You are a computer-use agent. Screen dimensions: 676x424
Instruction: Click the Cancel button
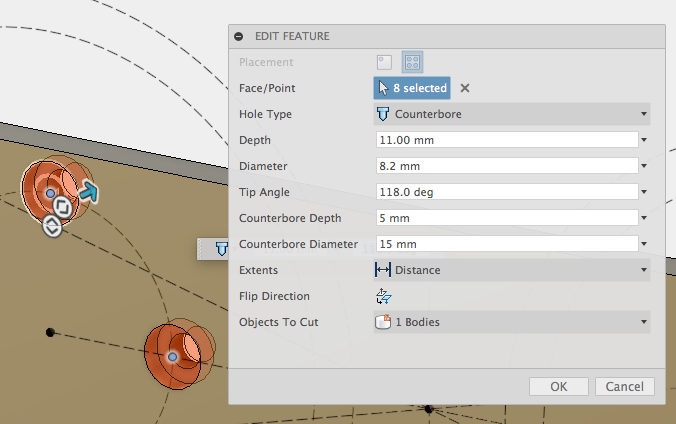625,386
